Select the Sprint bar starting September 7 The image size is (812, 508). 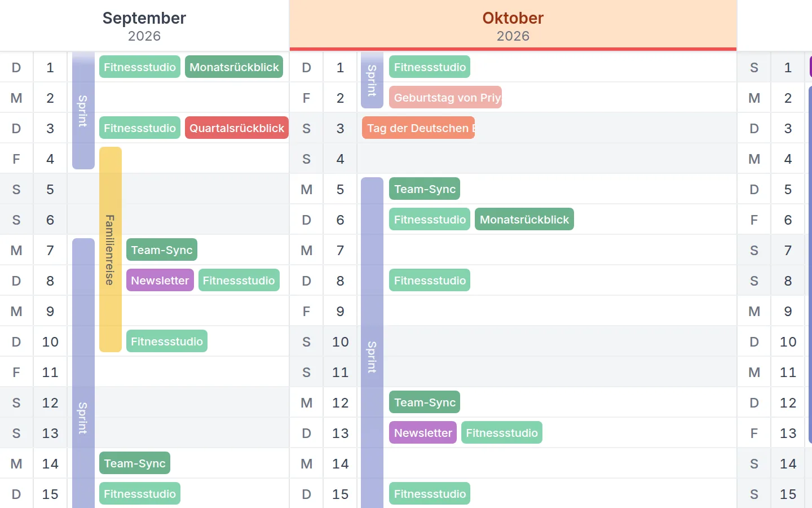[83, 373]
